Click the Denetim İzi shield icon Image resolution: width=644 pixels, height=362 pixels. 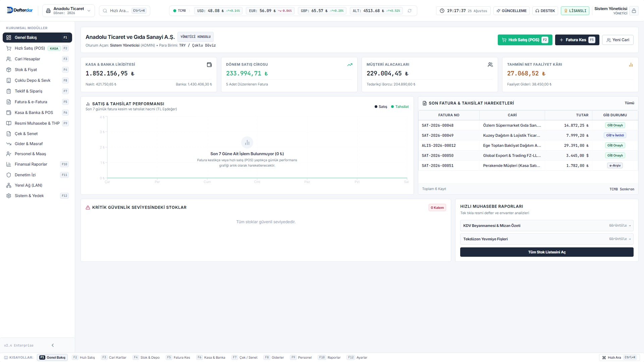point(9,175)
